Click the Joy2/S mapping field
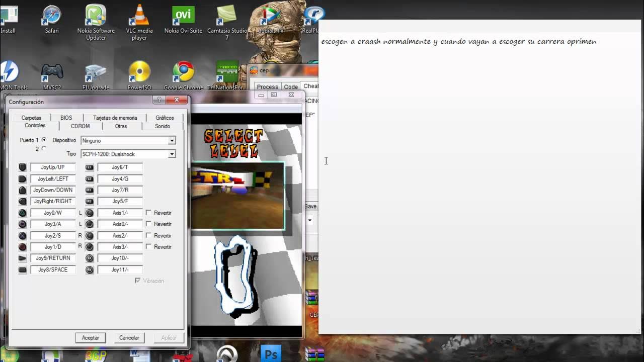 pyautogui.click(x=53, y=236)
